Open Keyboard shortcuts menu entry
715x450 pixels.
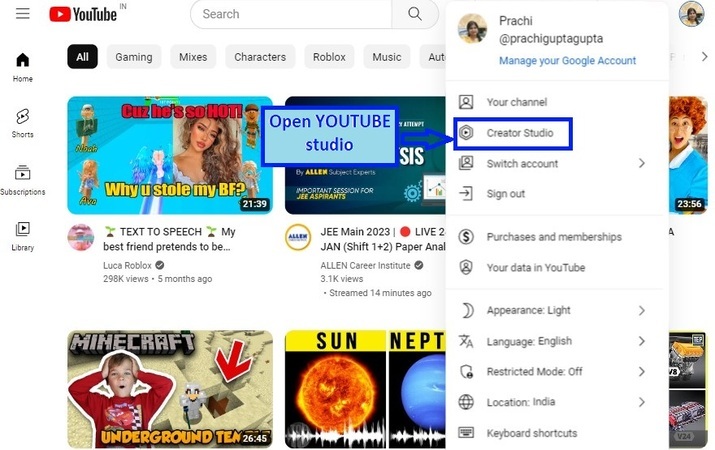click(556, 433)
